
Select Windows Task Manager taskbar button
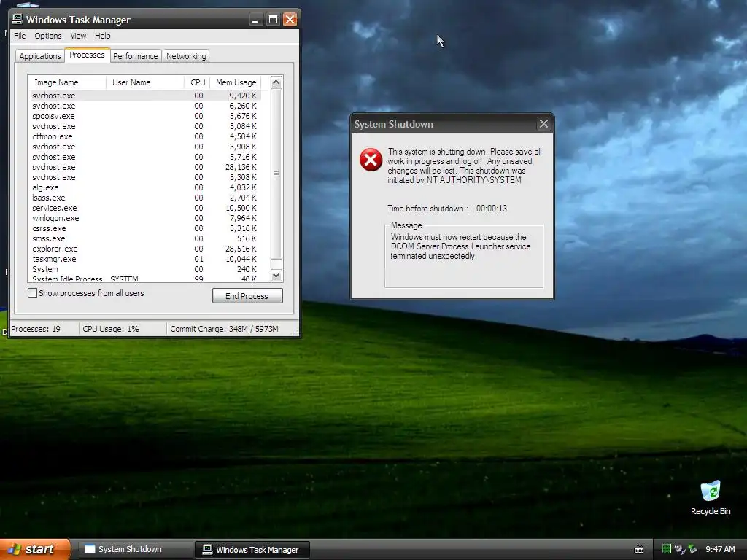(252, 550)
